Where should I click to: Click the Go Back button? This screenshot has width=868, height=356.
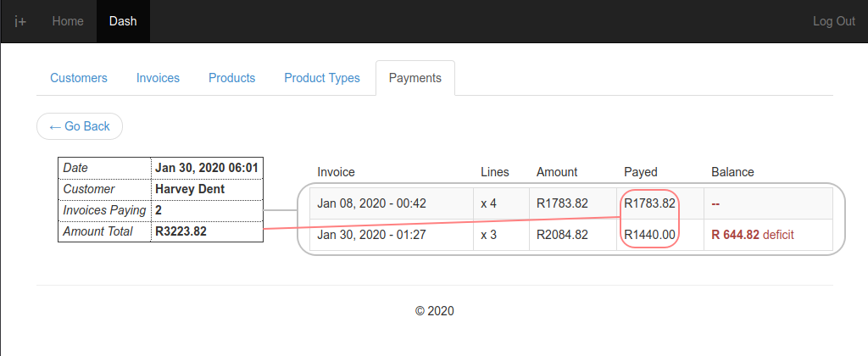tap(80, 126)
